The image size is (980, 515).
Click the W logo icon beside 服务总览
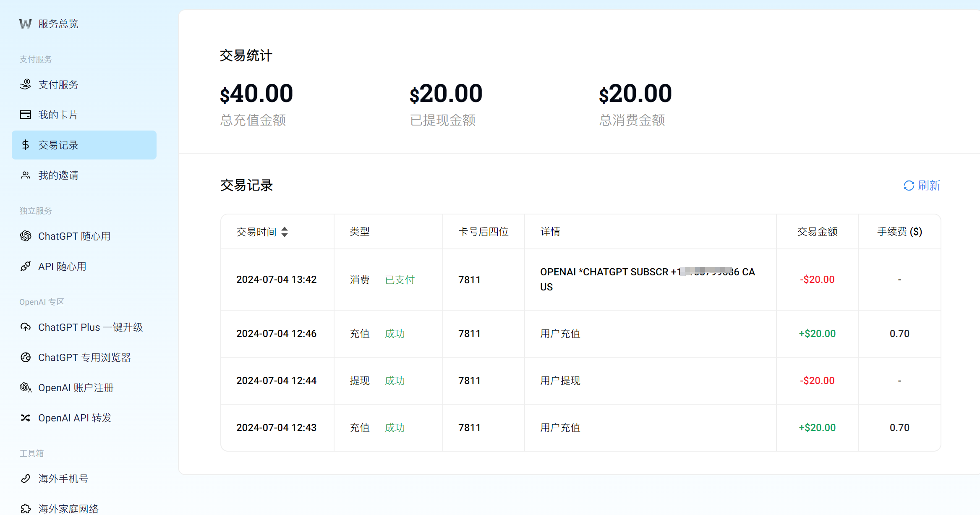25,24
